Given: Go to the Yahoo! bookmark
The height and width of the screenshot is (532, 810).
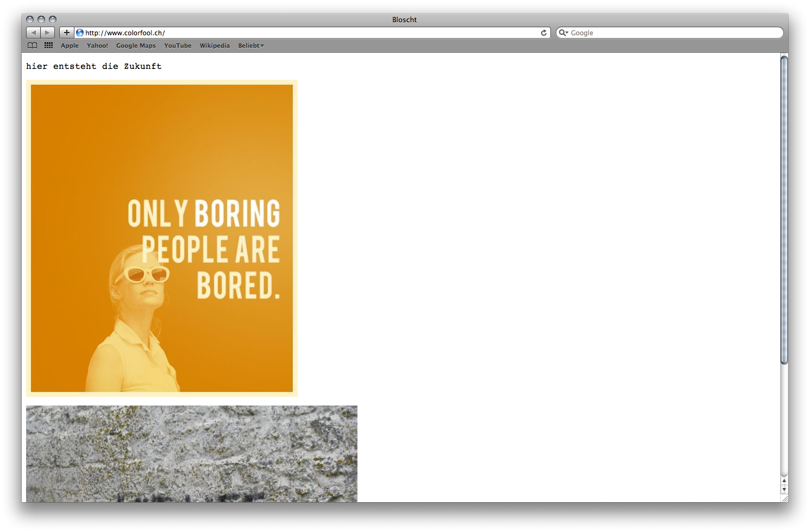Looking at the screenshot, I should click(x=97, y=46).
